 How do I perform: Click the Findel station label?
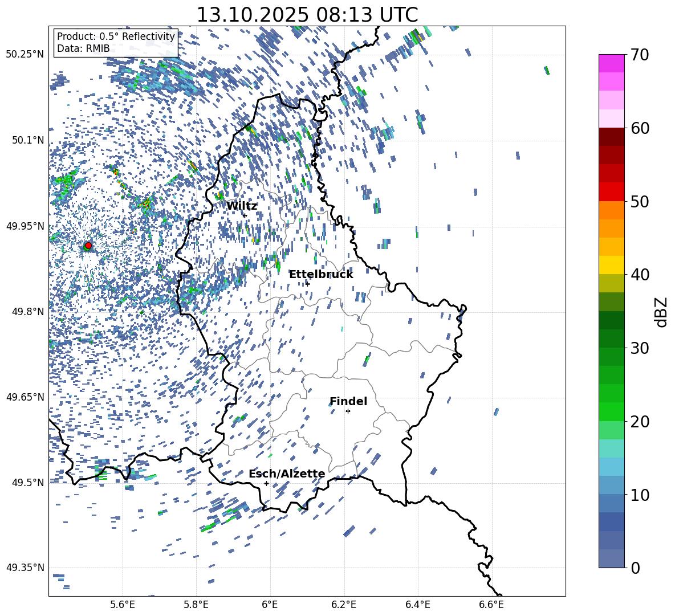348,401
